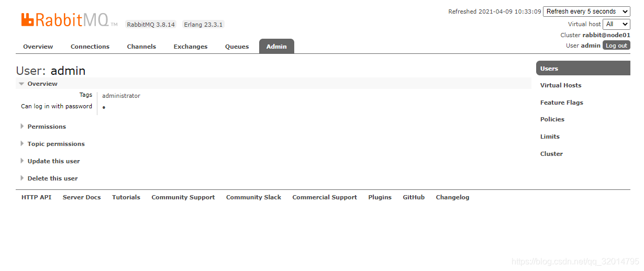Click the cluster name rabbit@node01
Viewport: 644px width, 271px height.
coord(606,35)
